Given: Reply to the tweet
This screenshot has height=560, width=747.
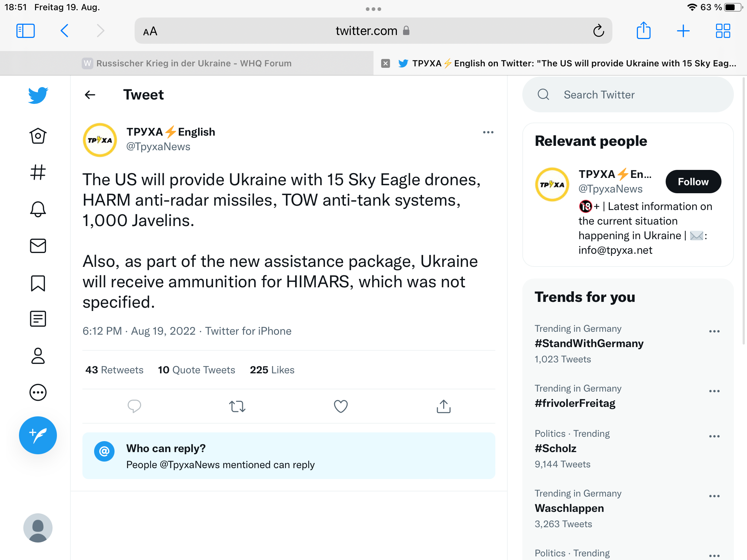Looking at the screenshot, I should click(x=134, y=406).
